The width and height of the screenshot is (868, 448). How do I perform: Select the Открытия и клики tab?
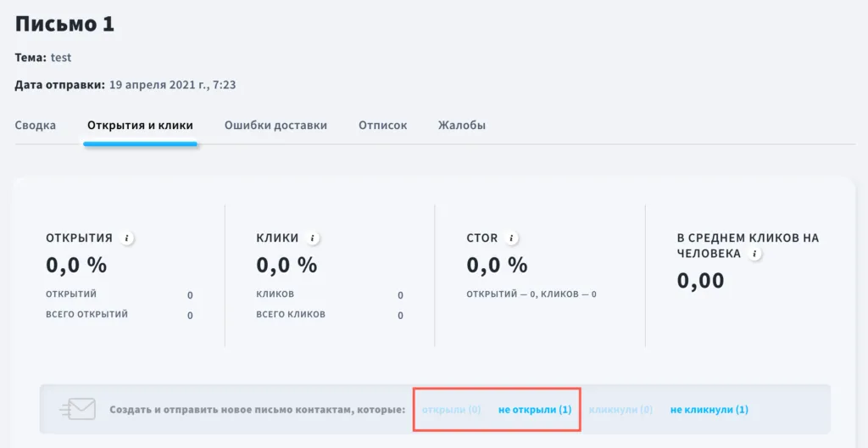140,126
